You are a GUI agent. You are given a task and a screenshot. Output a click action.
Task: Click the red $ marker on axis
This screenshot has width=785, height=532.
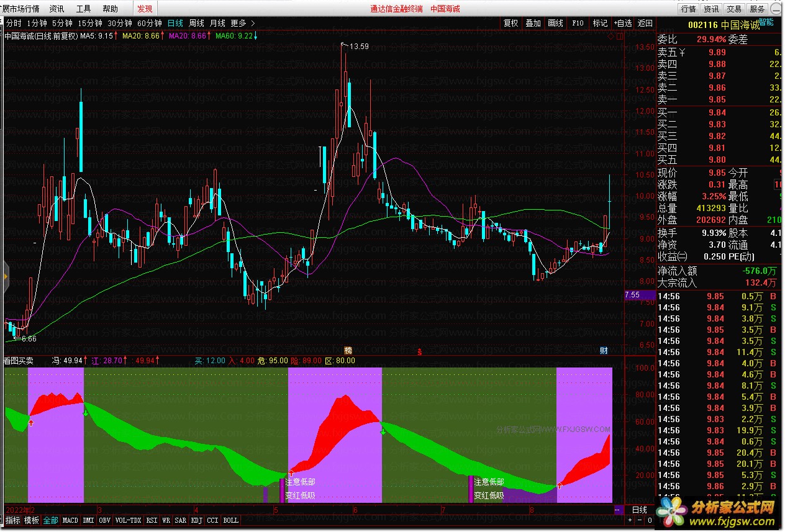pos(420,351)
